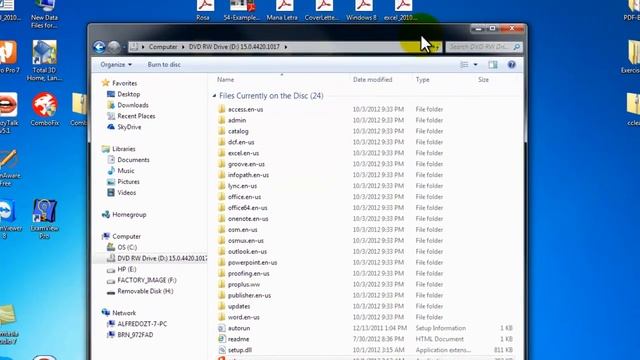Select the catalog folder
This screenshot has height=360, width=640.
[x=238, y=131]
